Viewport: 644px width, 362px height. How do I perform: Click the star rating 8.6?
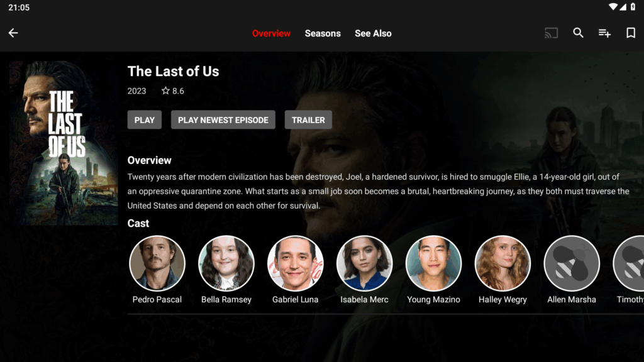172,90
